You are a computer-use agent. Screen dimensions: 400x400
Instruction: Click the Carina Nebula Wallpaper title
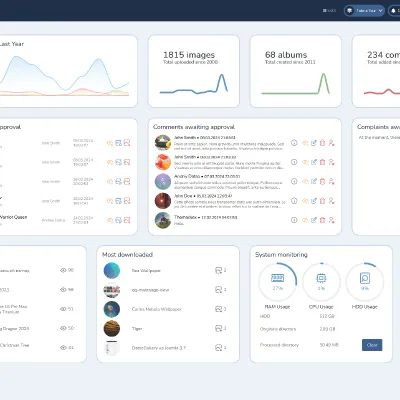[156, 309]
